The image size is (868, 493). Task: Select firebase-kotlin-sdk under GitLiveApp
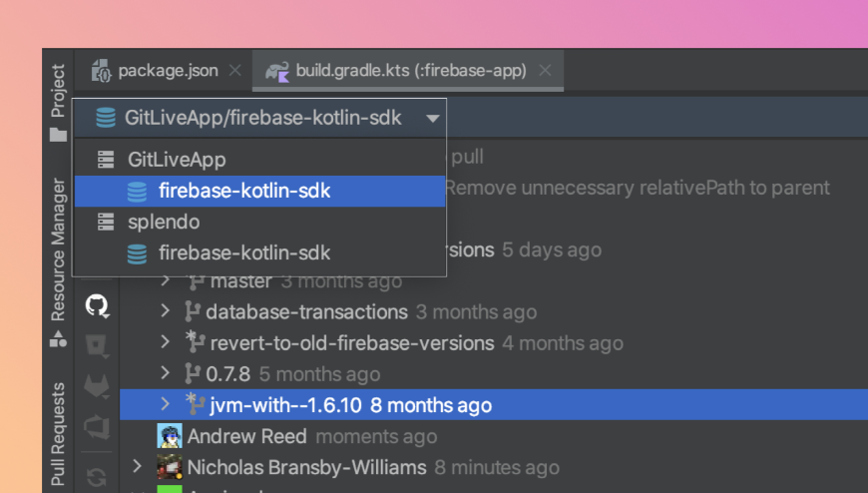[x=243, y=191]
